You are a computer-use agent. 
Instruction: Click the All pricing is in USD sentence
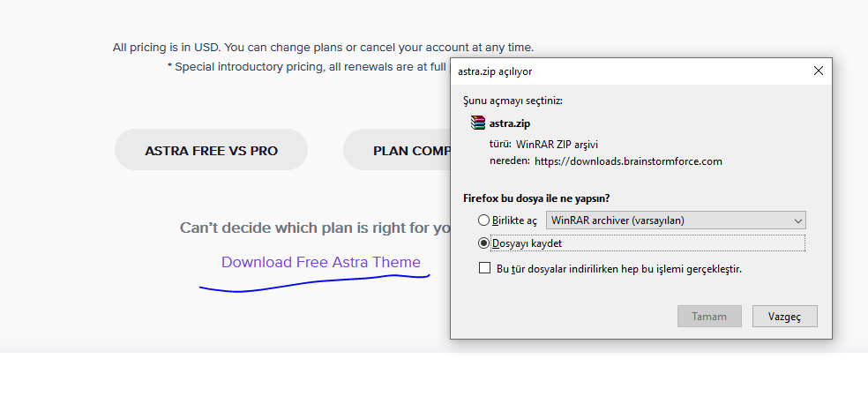(323, 48)
